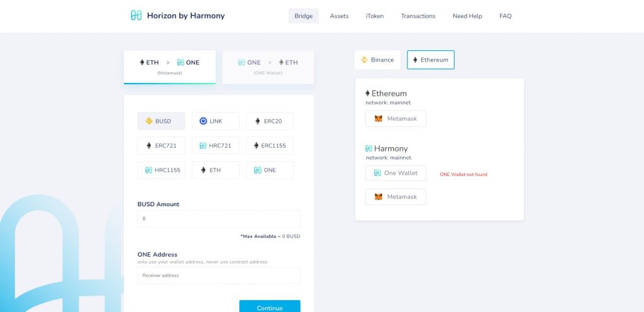Click the Metamask fox icon under Harmony

(379, 197)
